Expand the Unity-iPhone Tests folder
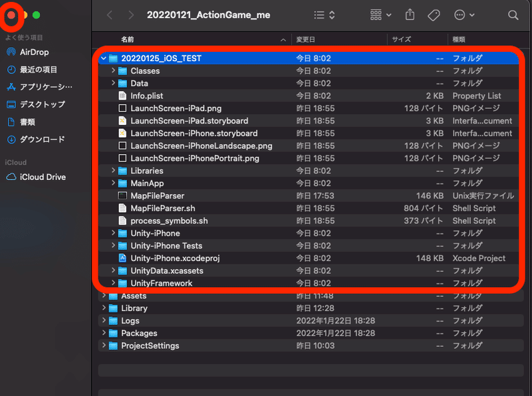This screenshot has width=532, height=396. [113, 245]
